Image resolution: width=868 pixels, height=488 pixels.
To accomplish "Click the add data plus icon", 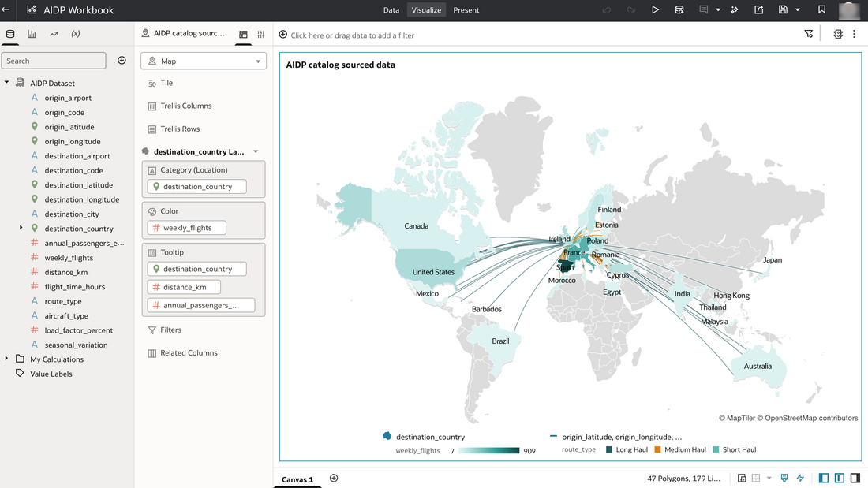I will tap(122, 60).
